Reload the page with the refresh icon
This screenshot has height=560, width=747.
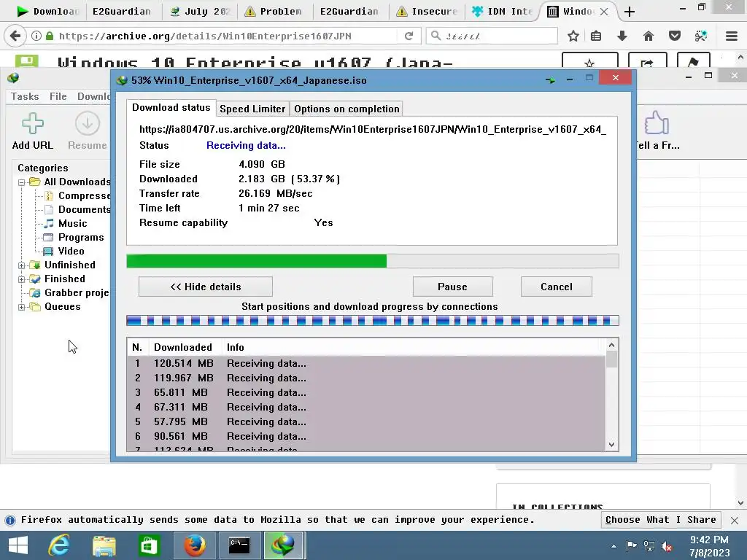[409, 36]
